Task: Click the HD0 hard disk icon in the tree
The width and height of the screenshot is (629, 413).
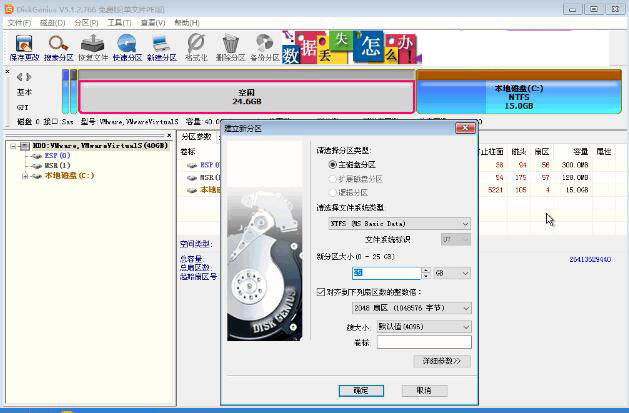Action: click(25, 146)
